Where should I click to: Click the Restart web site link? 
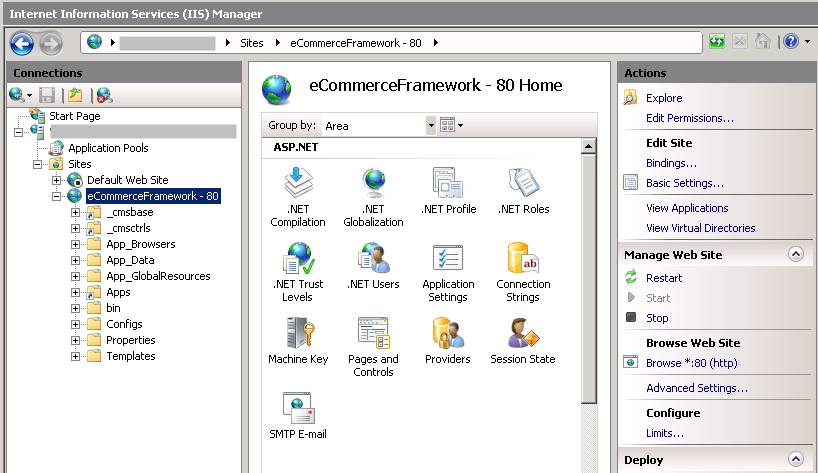pos(664,278)
